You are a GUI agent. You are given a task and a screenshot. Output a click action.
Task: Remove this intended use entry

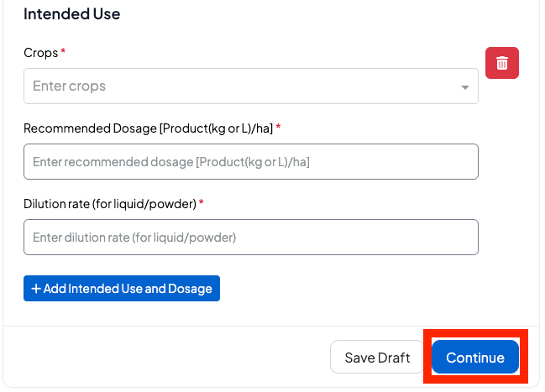(x=502, y=63)
